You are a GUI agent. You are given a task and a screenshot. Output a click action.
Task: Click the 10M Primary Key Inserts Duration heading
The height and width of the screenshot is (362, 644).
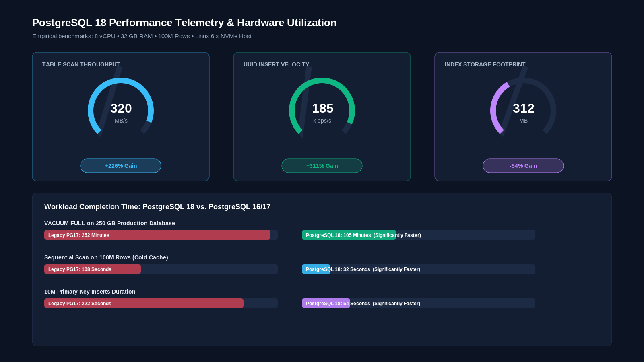point(90,292)
